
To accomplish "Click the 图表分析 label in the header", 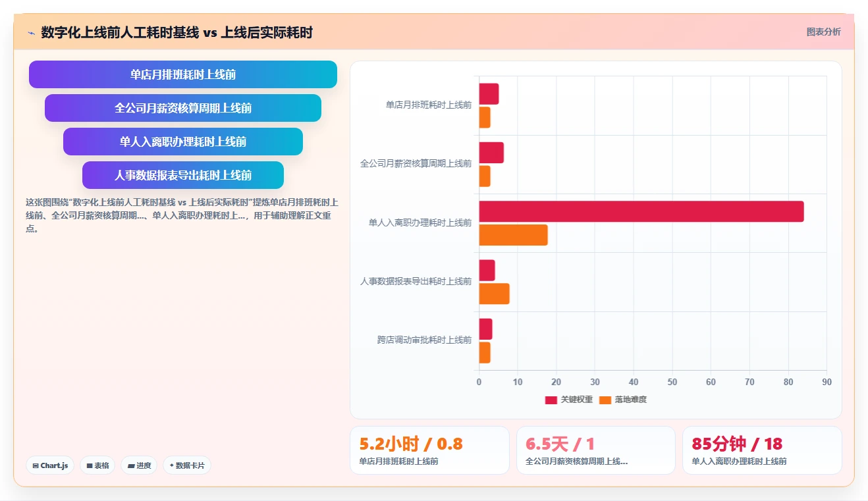I will [823, 32].
